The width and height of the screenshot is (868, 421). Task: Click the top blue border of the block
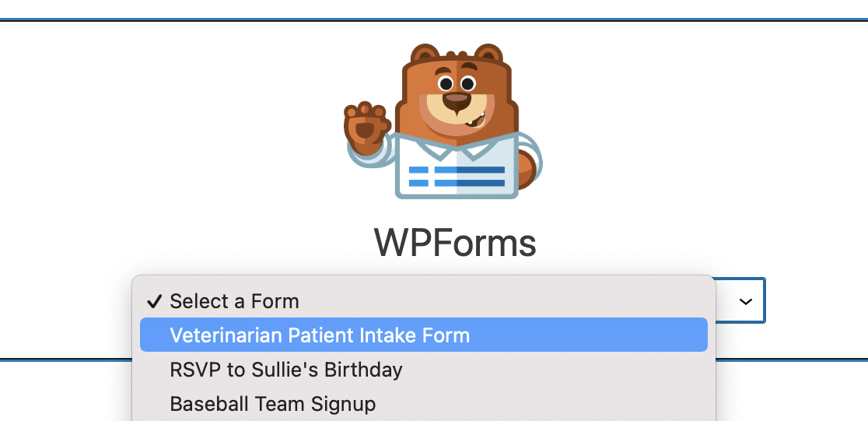click(x=434, y=20)
